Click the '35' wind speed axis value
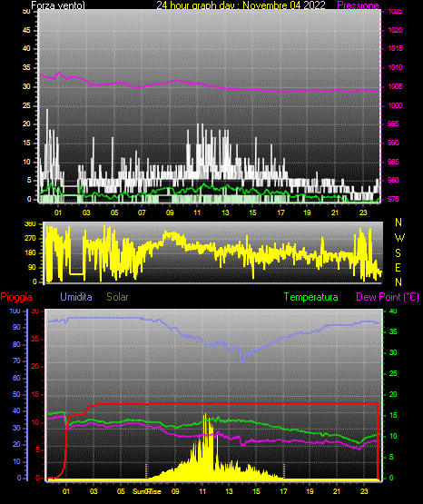The width and height of the screenshot is (423, 504). pyautogui.click(x=26, y=67)
